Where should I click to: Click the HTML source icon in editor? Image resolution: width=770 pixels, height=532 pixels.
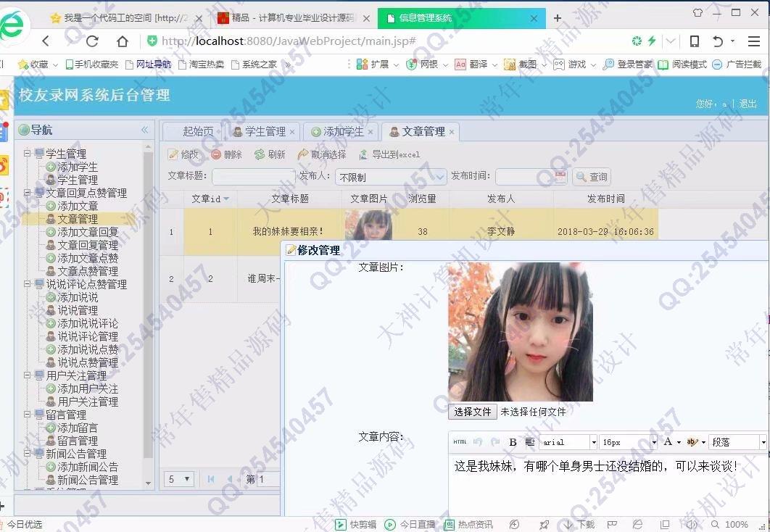(x=460, y=442)
